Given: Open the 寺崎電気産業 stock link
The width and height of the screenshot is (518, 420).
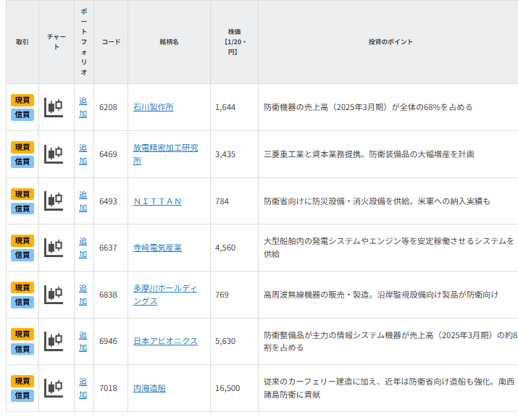Looking at the screenshot, I should (x=157, y=248).
